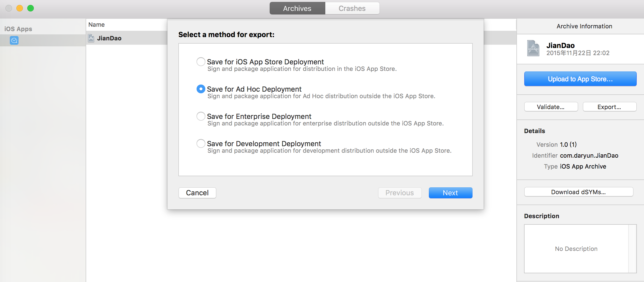644x282 pixels.
Task: Select Save for iOS App Store Deployment
Action: [x=201, y=62]
